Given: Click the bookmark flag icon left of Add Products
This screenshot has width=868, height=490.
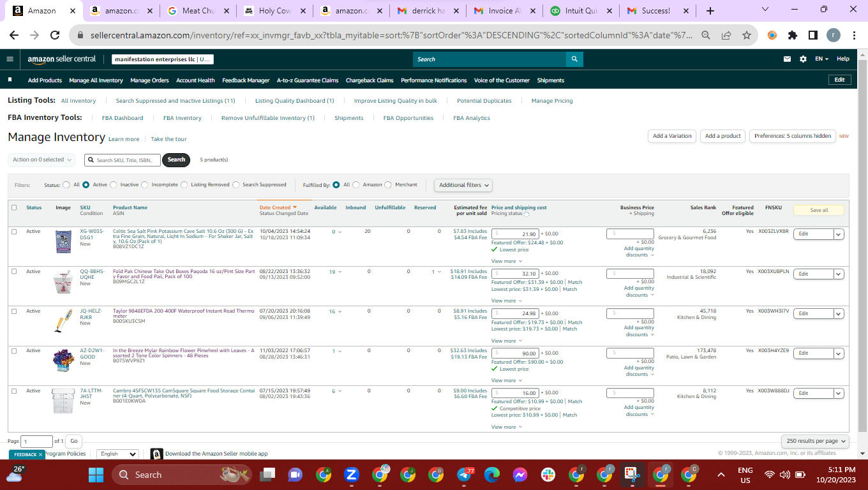Looking at the screenshot, I should [x=10, y=80].
